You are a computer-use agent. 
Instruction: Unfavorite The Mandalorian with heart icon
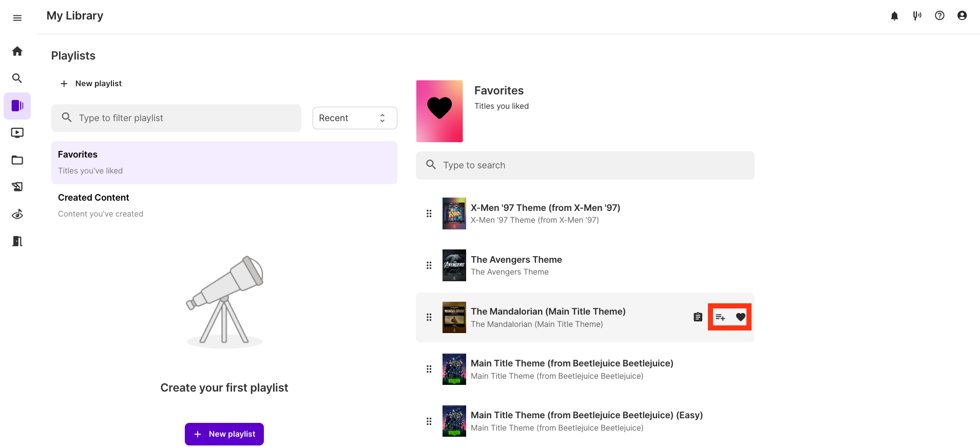[740, 317]
